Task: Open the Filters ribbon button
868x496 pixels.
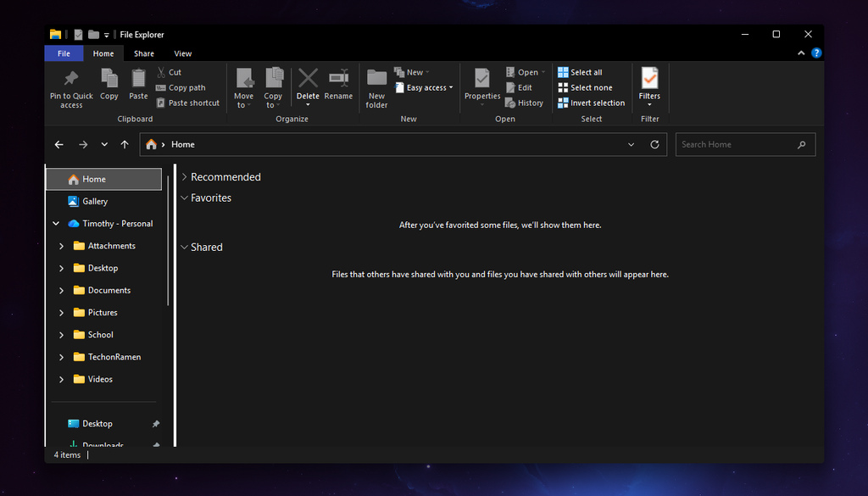Action: pos(649,86)
